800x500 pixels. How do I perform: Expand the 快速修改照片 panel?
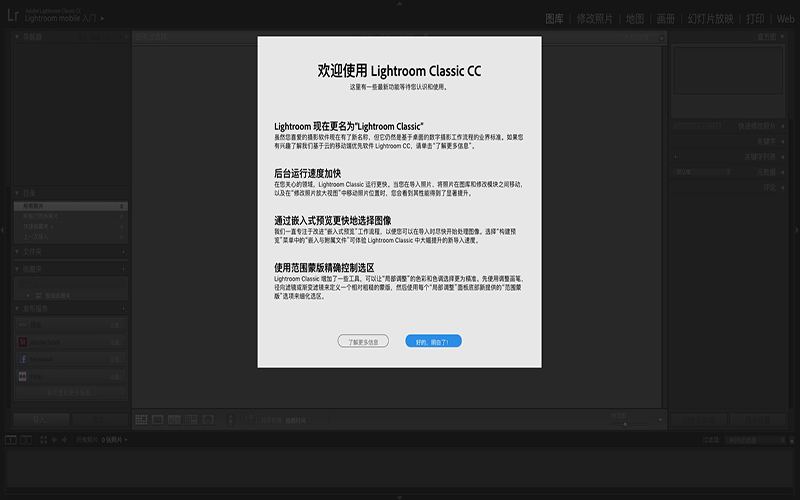(782, 126)
